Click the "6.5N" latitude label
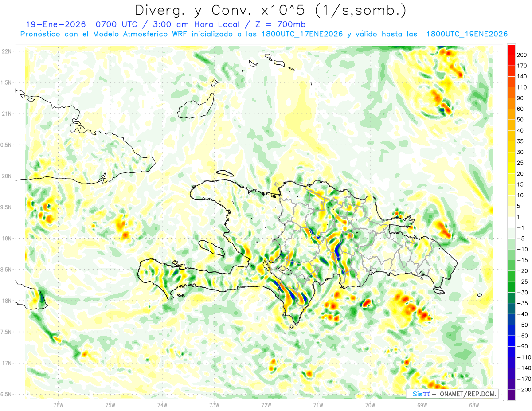The image size is (532, 411). point(6,394)
